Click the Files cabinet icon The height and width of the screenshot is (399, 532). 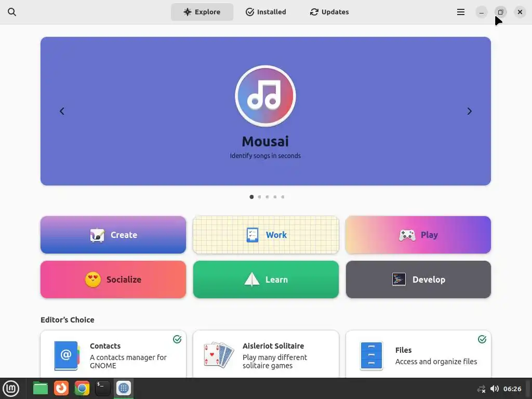click(371, 355)
